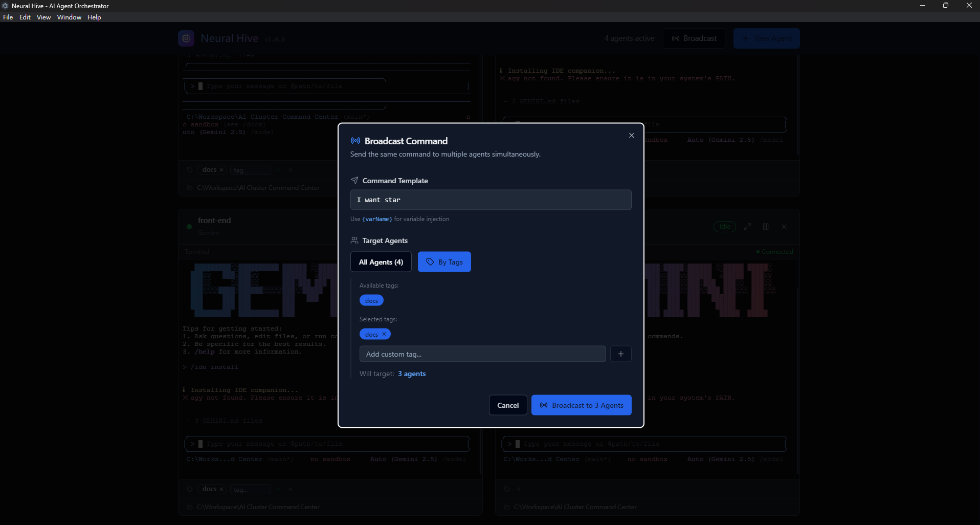This screenshot has width=980, height=525.
Task: Click the Terminal label in front-end panel
Action: tap(197, 252)
